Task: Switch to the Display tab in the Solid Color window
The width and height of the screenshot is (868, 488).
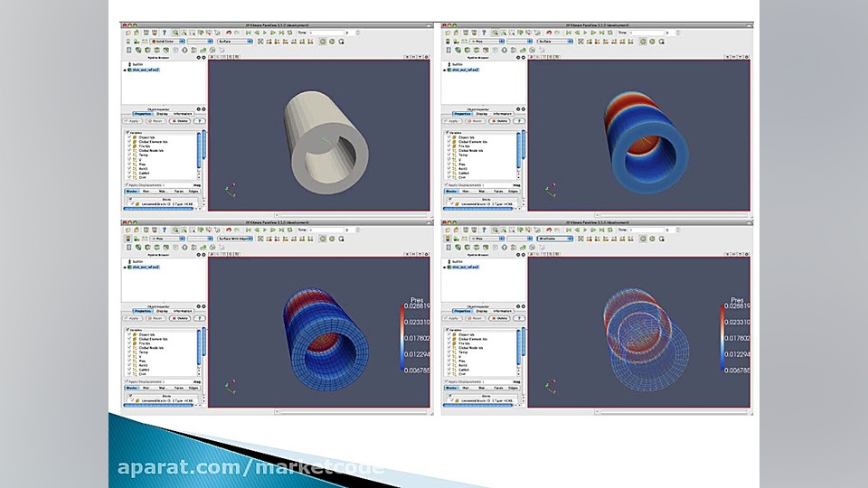Action: tap(162, 114)
